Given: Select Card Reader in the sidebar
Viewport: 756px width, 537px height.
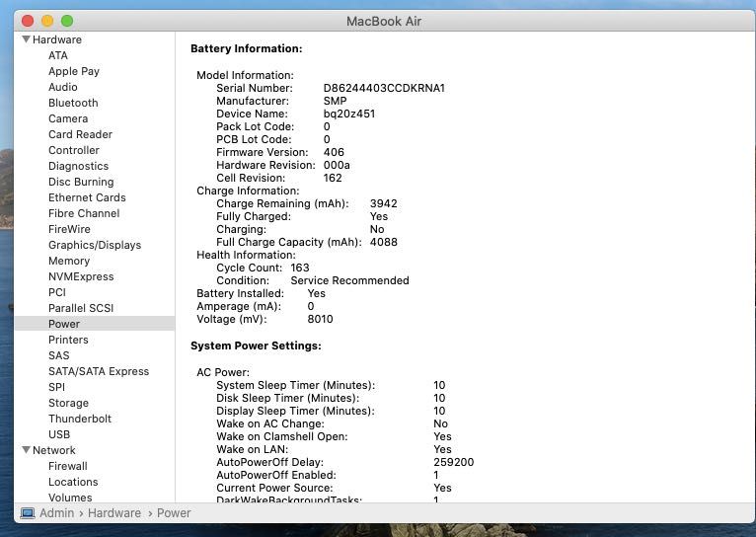Looking at the screenshot, I should pyautogui.click(x=80, y=134).
